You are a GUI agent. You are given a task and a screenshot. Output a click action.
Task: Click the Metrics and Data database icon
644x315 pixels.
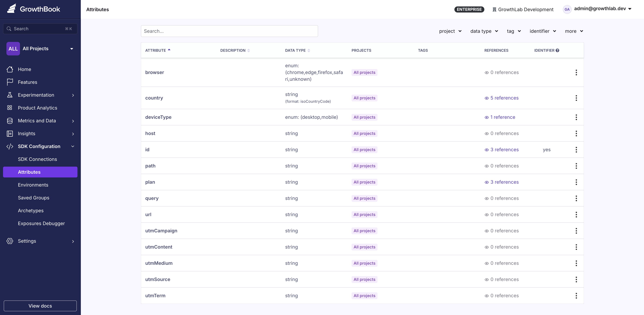click(x=10, y=121)
